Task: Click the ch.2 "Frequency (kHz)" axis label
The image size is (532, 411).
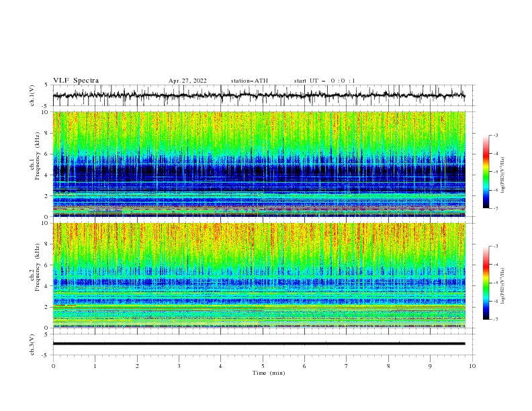Action: (38, 269)
